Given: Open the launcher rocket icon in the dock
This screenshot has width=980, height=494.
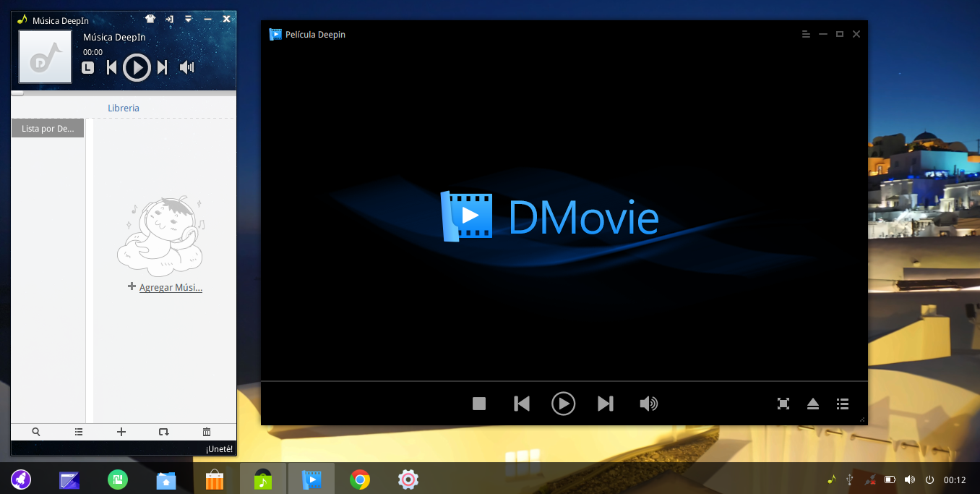Looking at the screenshot, I should [21, 479].
